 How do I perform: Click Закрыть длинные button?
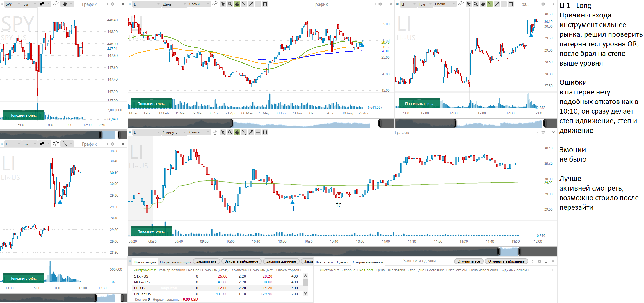[x=281, y=261]
